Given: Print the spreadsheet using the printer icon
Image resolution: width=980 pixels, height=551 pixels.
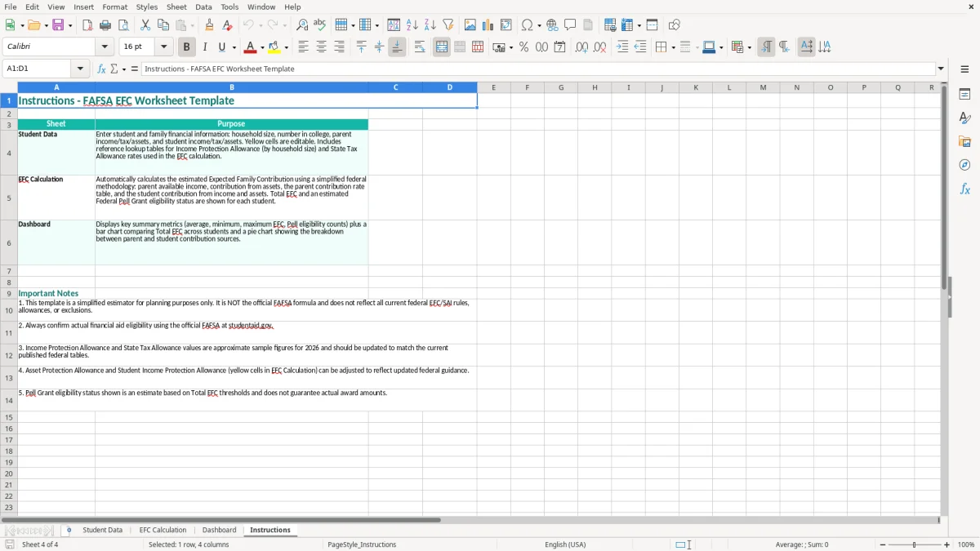Looking at the screenshot, I should [105, 25].
